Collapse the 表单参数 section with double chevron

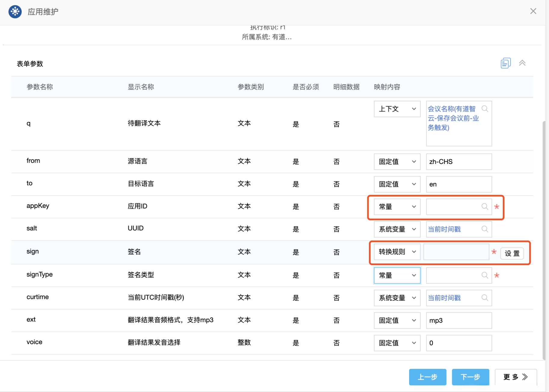click(522, 63)
